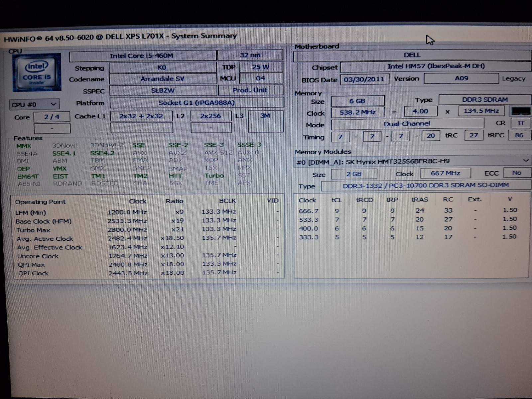Click the BIOS Date 03/30/2011 field

364,79
